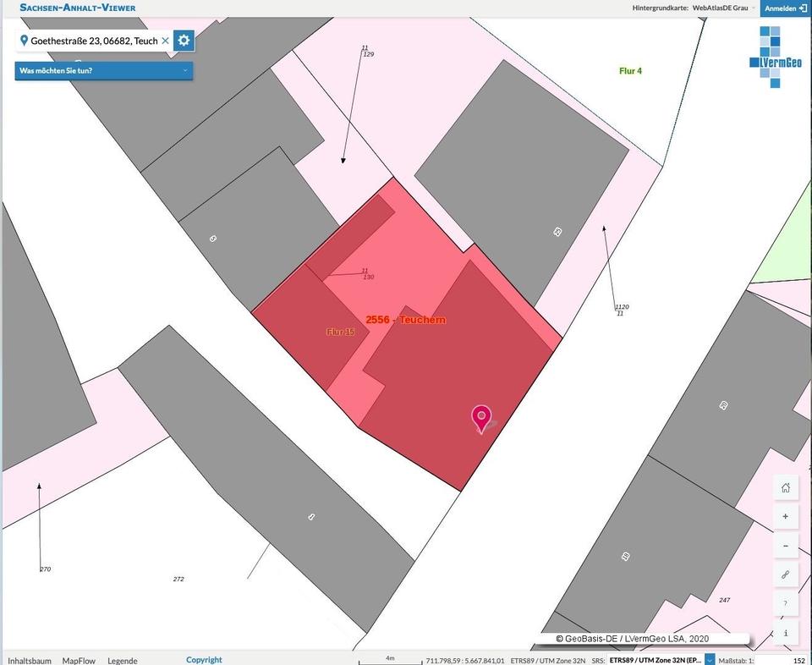Clear the address search with the X
812x665 pixels.
coord(165,41)
